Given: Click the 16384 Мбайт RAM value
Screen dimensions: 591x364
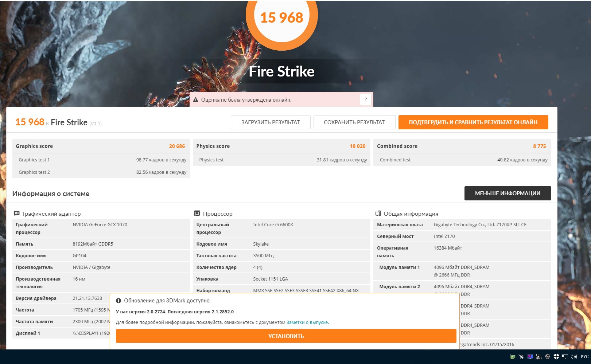Looking at the screenshot, I should click(448, 248).
